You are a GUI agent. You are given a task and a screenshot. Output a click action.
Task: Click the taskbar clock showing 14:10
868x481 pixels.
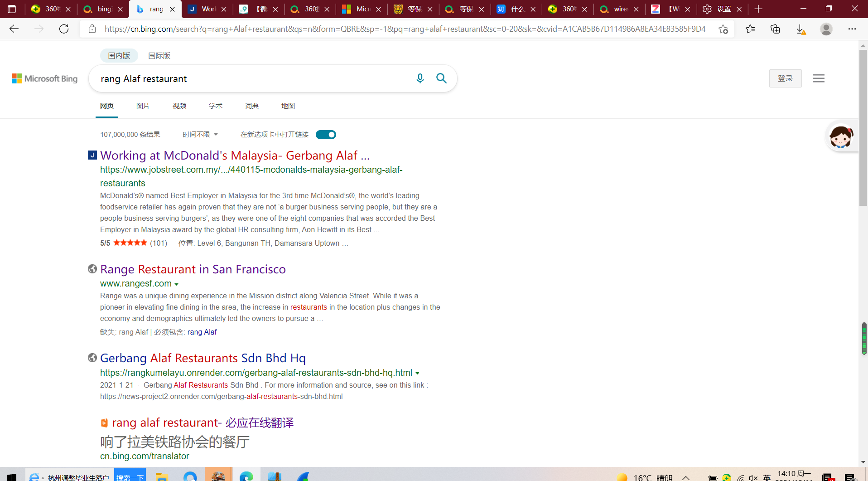pyautogui.click(x=794, y=476)
